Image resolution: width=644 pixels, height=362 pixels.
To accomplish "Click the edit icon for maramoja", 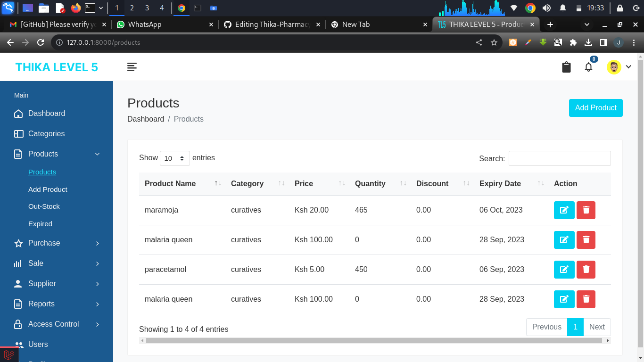I will point(564,210).
